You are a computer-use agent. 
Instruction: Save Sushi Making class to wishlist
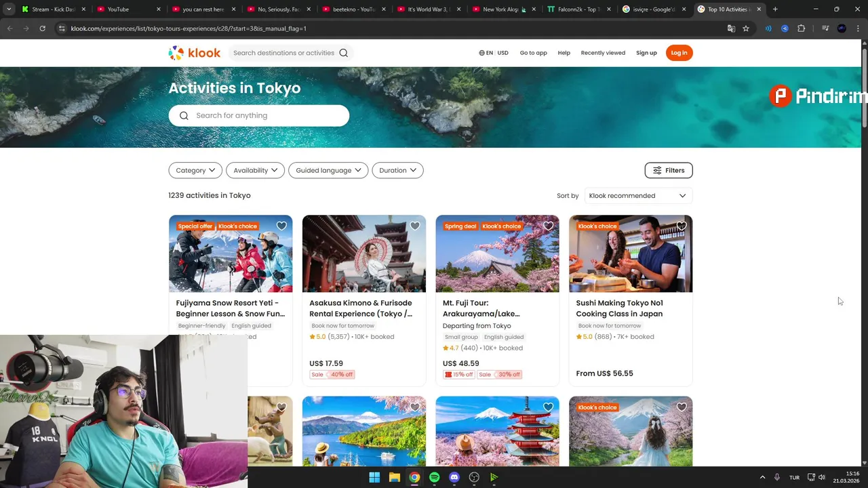tap(682, 226)
